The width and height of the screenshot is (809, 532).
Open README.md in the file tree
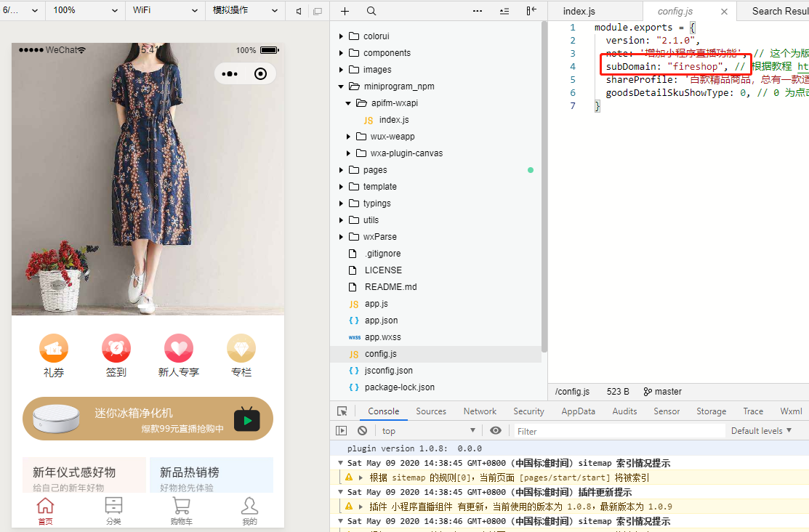tap(390, 287)
